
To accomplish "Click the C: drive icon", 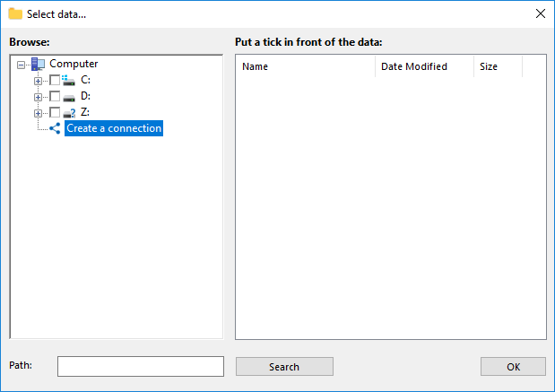I will tap(69, 80).
